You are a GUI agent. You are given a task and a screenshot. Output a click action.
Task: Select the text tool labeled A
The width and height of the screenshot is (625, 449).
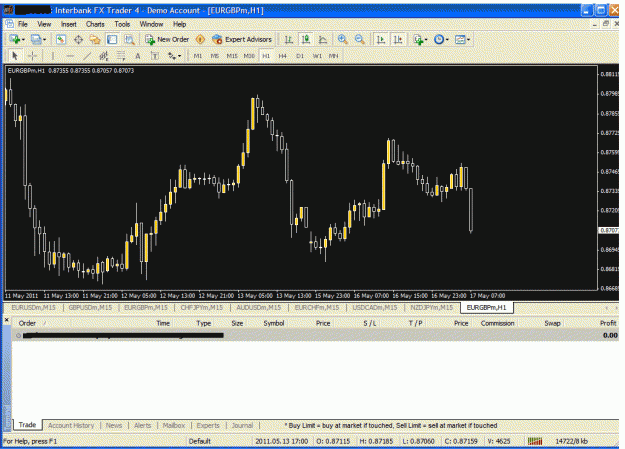(138, 56)
